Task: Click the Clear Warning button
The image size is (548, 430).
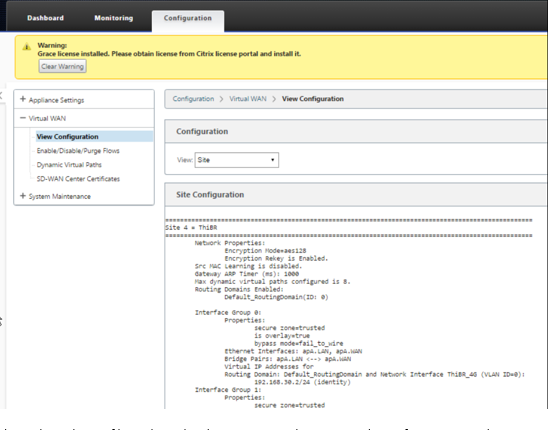Action: click(63, 66)
